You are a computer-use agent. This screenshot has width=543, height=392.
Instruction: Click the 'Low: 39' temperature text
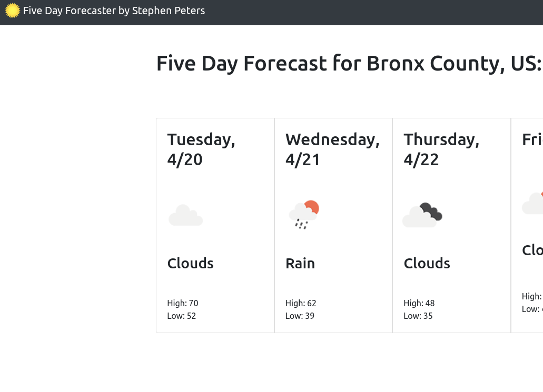tap(300, 316)
